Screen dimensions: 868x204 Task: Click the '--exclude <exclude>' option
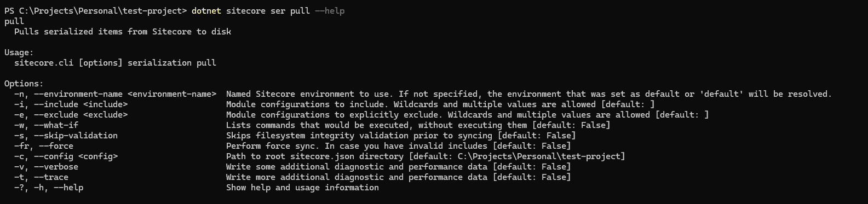click(81, 115)
